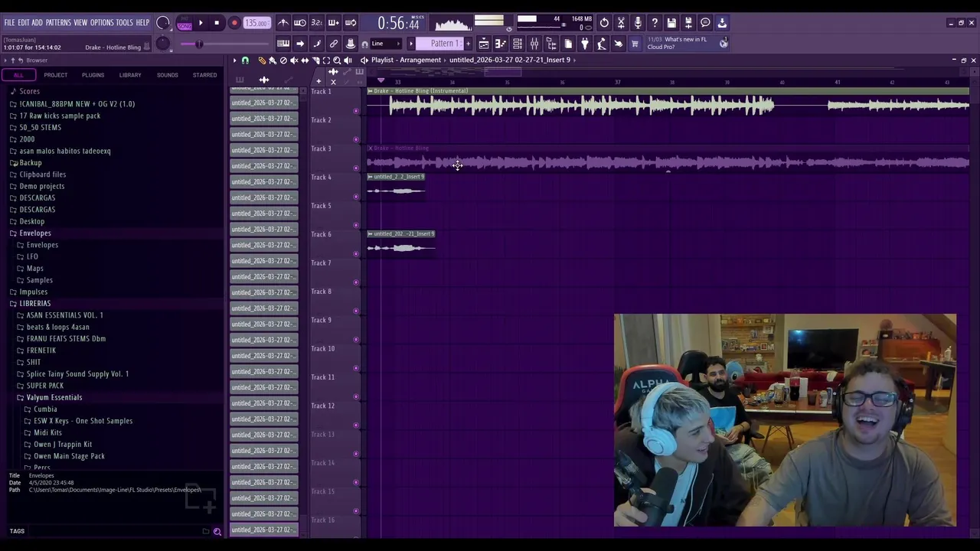980x551 pixels.
Task: Open the Line snap dropdown
Action: (x=387, y=44)
